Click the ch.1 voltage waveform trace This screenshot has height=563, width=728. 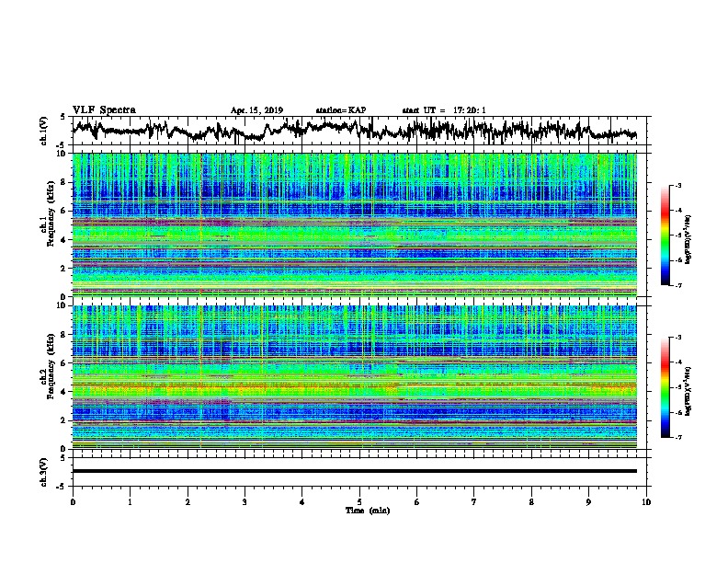pyautogui.click(x=354, y=130)
